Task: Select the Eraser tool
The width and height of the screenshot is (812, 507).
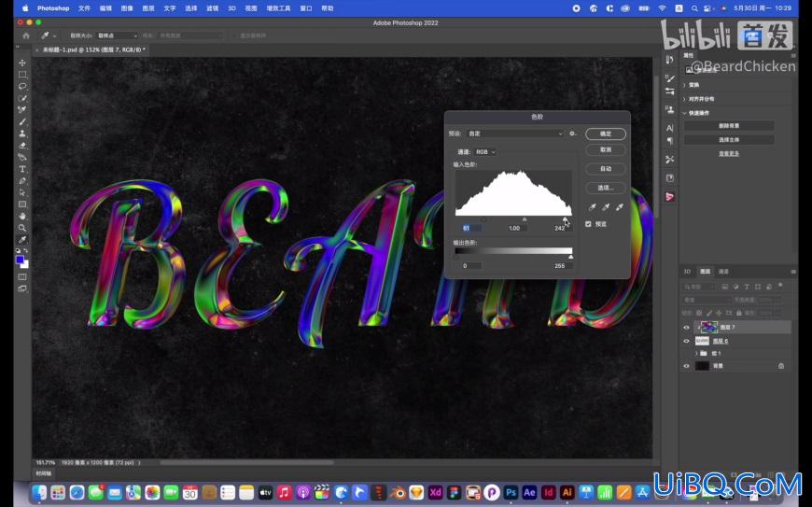Action: 22,146
